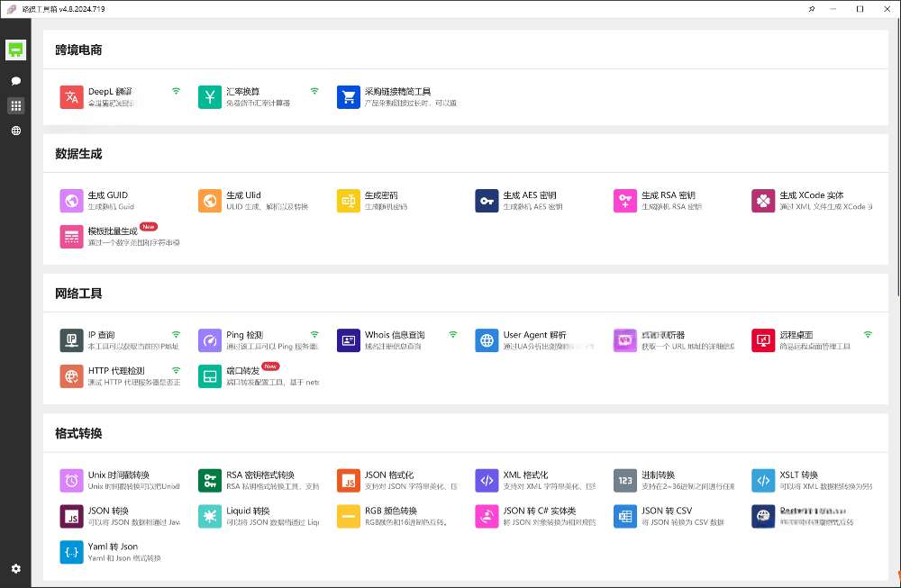Click the Unix 时间戳转换 label
901x588 pixels.
[x=118, y=475]
